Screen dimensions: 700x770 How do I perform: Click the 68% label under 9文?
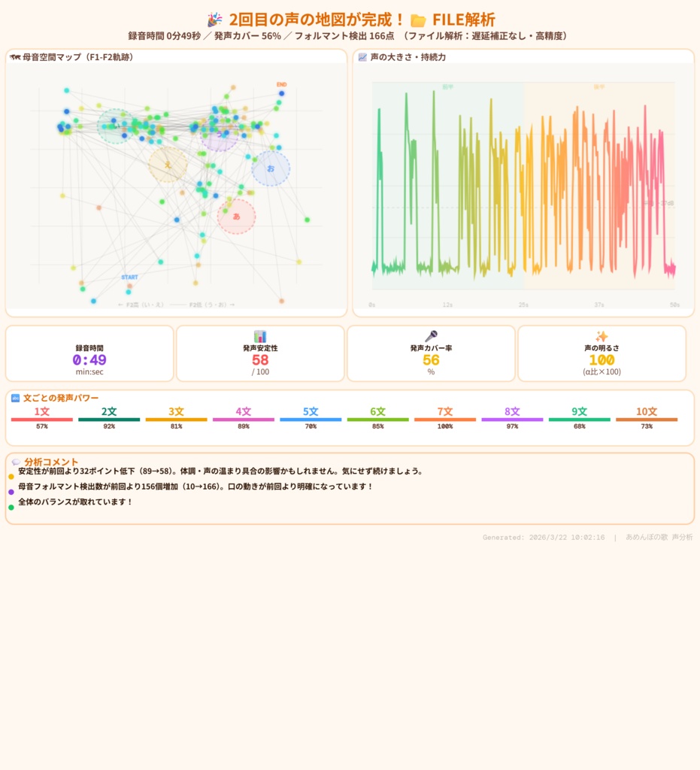click(x=580, y=426)
